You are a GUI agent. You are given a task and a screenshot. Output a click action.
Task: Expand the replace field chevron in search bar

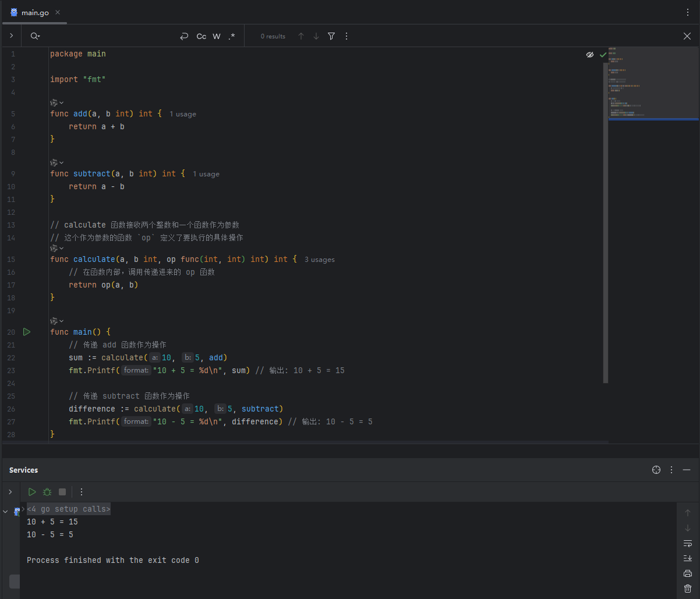pos(11,36)
